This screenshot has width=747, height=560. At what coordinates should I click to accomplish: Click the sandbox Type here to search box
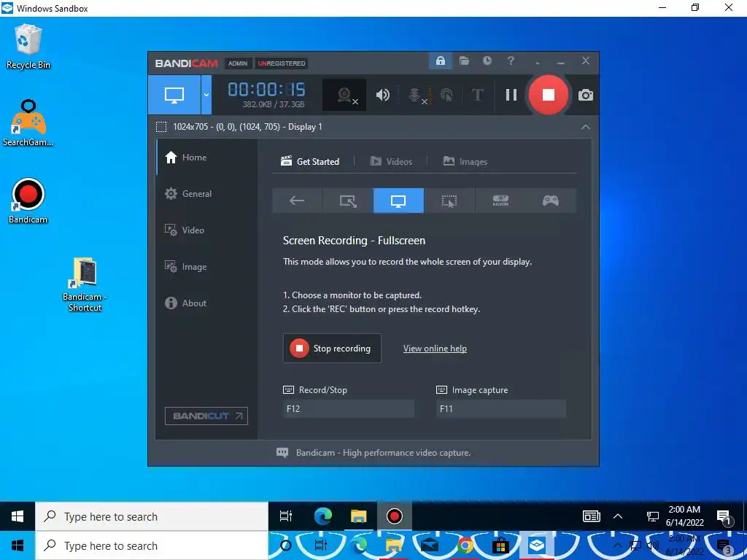152,517
